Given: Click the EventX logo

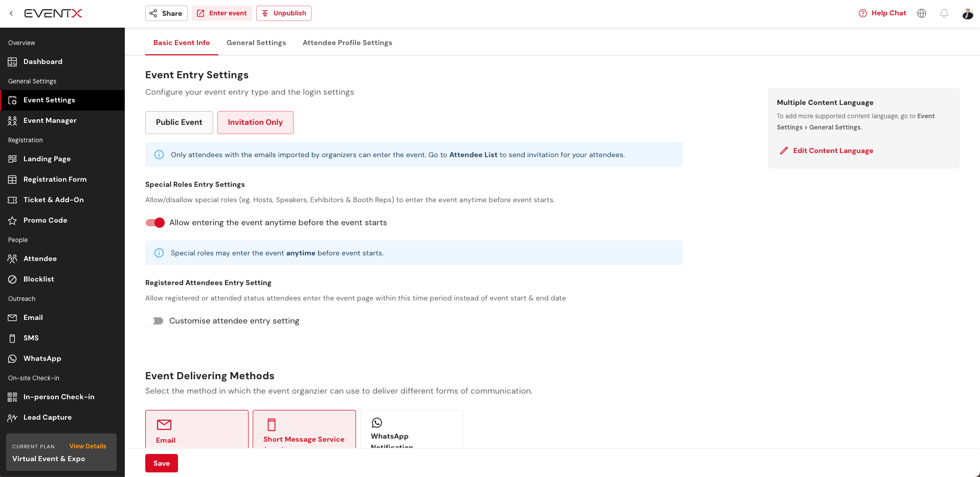Looking at the screenshot, I should (x=53, y=13).
